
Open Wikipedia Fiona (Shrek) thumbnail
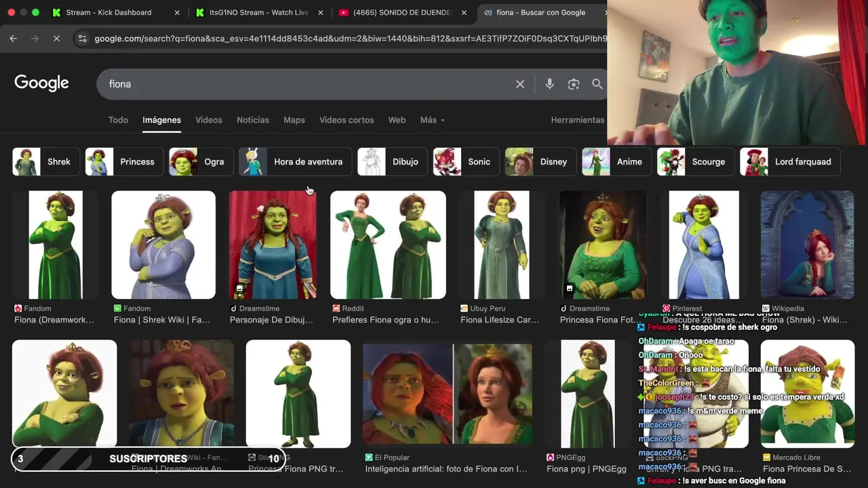tap(807, 245)
